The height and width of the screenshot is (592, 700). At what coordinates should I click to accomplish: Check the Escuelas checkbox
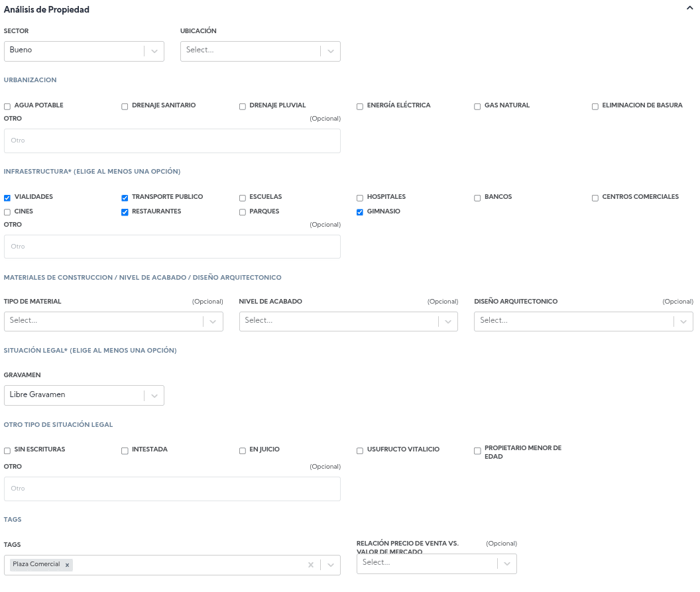(243, 198)
